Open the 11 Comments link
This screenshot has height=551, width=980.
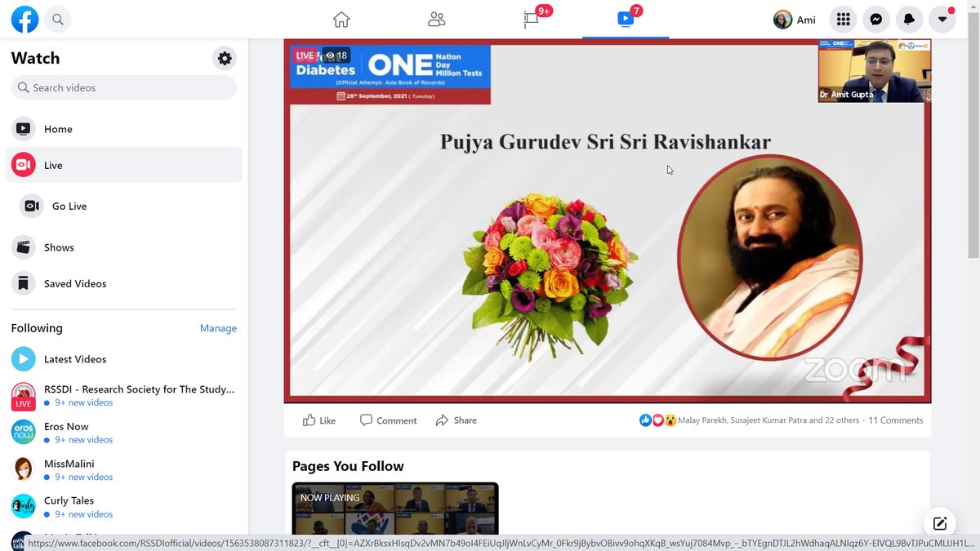click(x=896, y=420)
